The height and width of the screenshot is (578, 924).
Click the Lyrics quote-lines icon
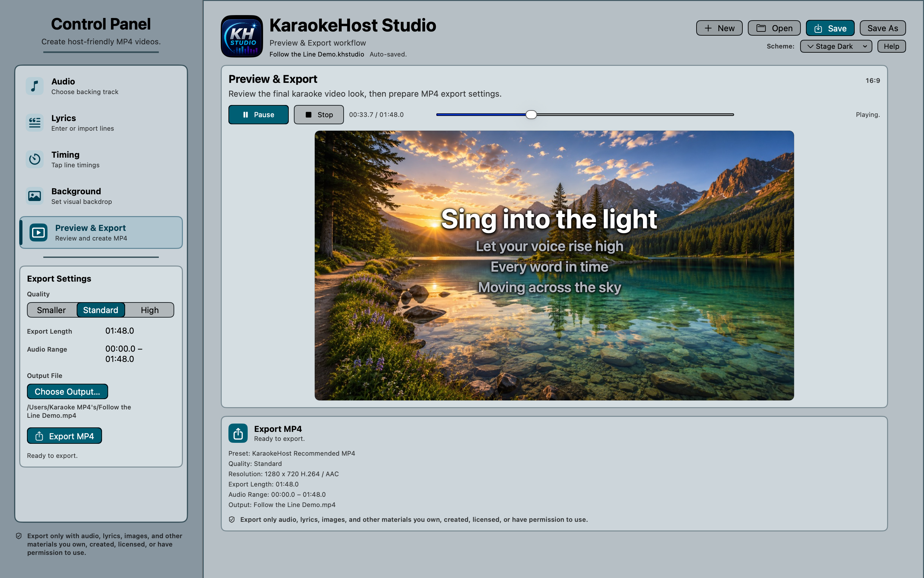[x=34, y=123]
